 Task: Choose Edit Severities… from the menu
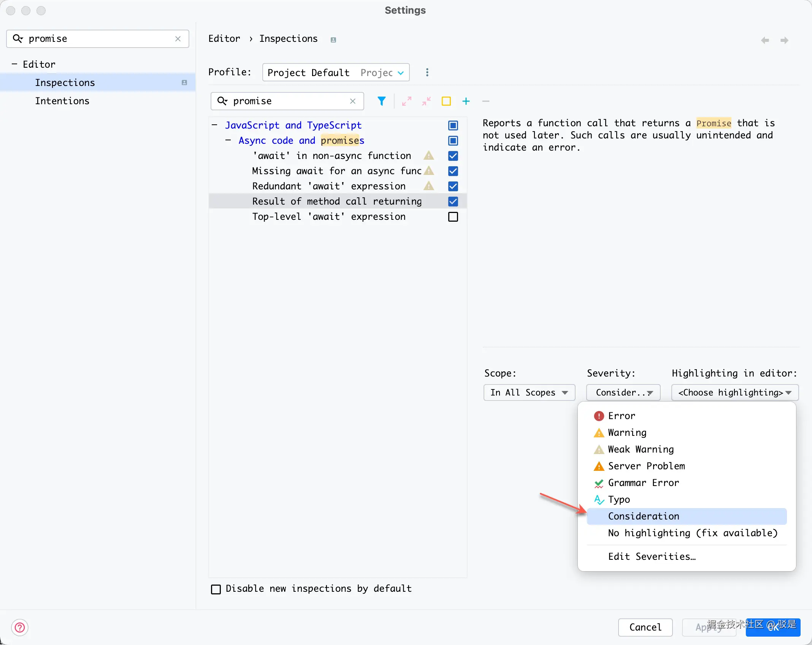click(652, 557)
